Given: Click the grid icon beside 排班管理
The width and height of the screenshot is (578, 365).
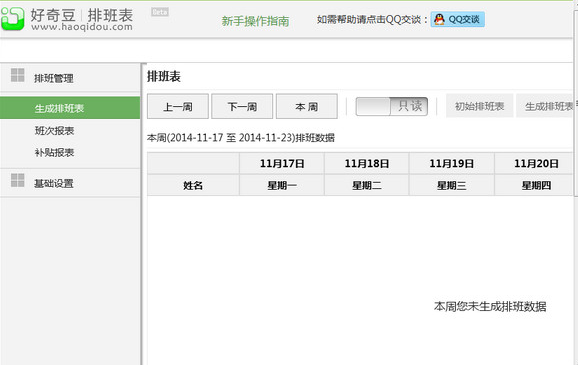Looking at the screenshot, I should [x=18, y=75].
